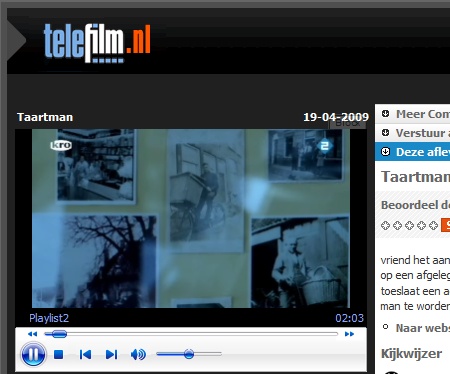Rate with the fifth star icon
This screenshot has width=450, height=374.
pos(433,225)
